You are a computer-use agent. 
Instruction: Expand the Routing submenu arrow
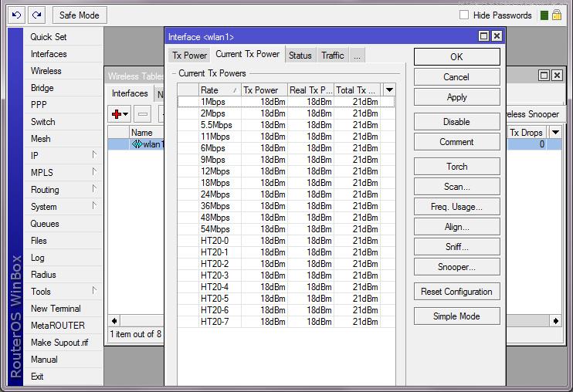point(94,189)
